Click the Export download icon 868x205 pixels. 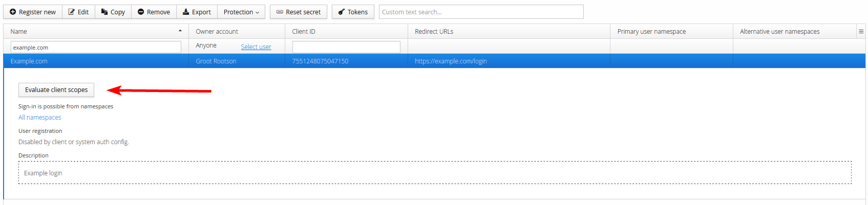pyautogui.click(x=186, y=12)
